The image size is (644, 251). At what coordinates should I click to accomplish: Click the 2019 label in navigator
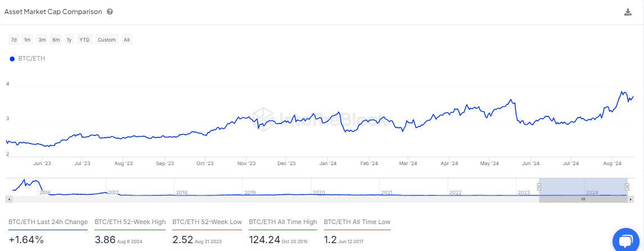[x=250, y=192]
